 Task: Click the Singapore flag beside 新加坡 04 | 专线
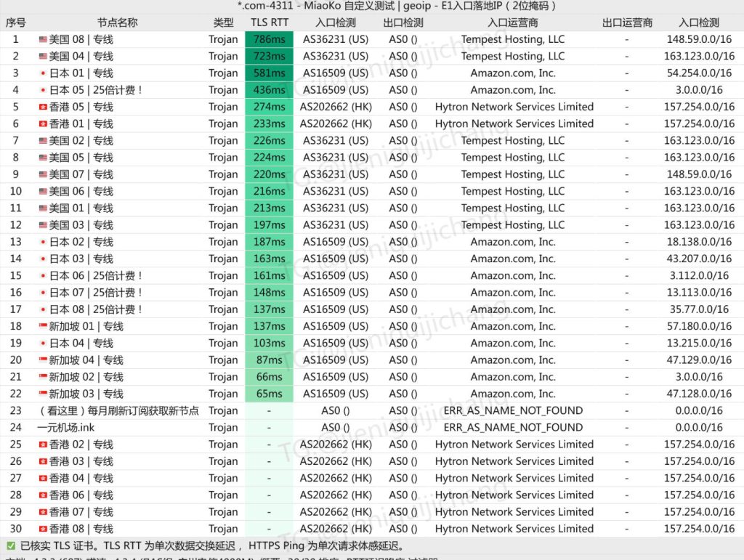coord(43,360)
